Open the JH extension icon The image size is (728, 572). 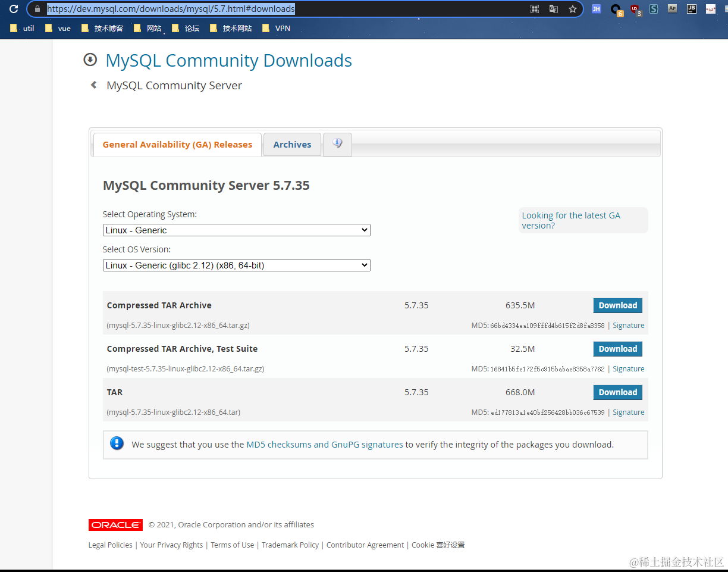596,9
